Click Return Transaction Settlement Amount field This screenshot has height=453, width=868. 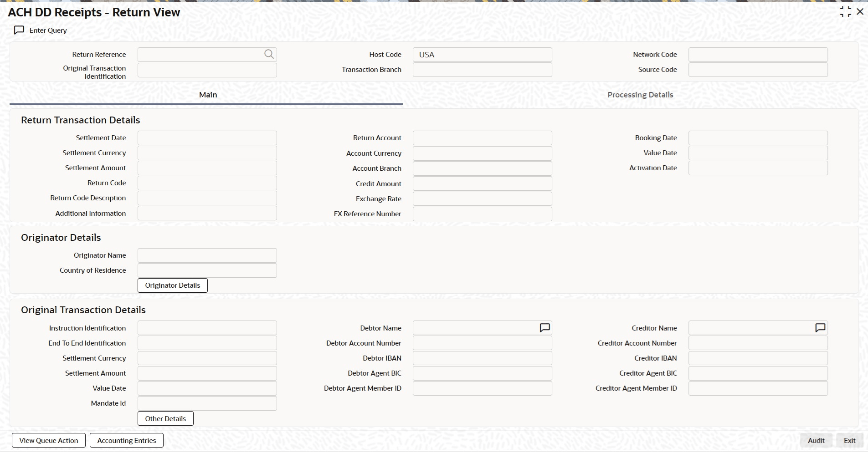click(x=207, y=168)
